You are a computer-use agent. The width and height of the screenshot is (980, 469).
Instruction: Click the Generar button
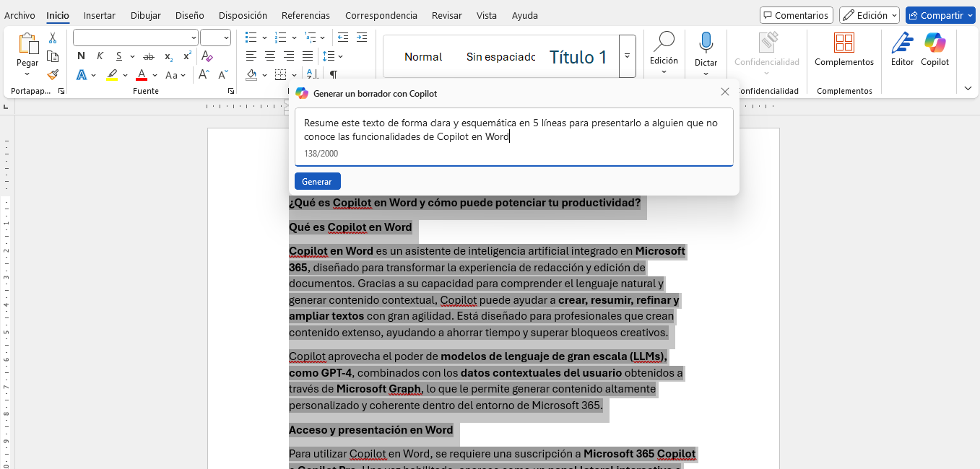click(317, 181)
